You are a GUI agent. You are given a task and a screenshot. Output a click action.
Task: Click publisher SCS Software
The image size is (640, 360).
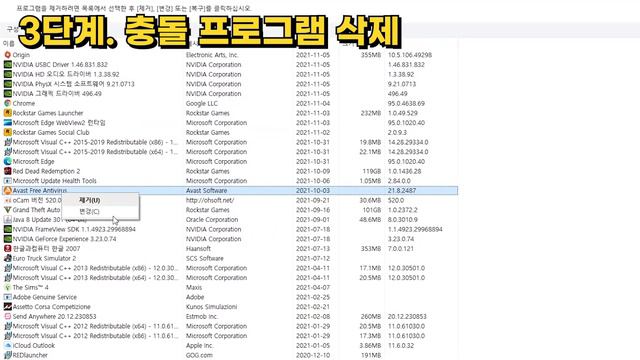tap(204, 258)
